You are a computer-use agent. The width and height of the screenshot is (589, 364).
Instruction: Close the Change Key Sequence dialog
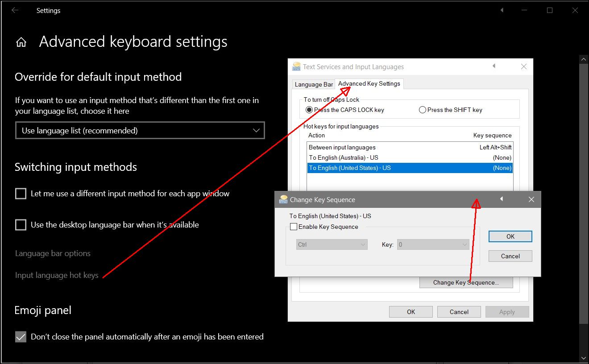click(531, 199)
